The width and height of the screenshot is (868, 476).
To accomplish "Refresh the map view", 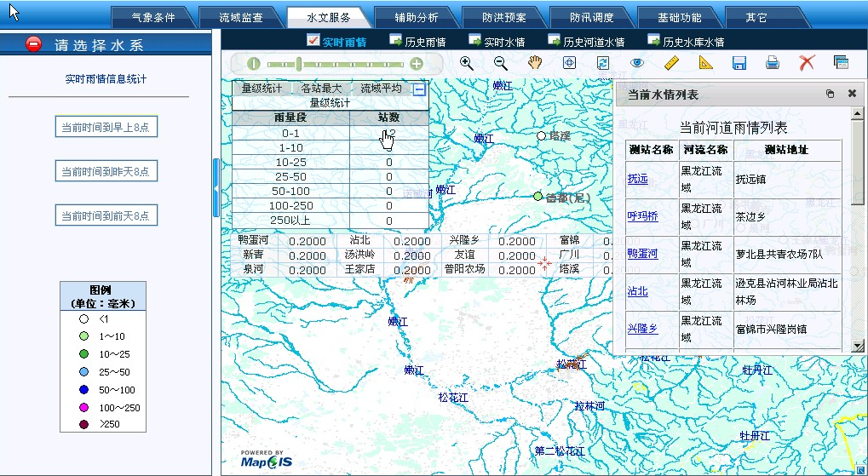I will (603, 63).
